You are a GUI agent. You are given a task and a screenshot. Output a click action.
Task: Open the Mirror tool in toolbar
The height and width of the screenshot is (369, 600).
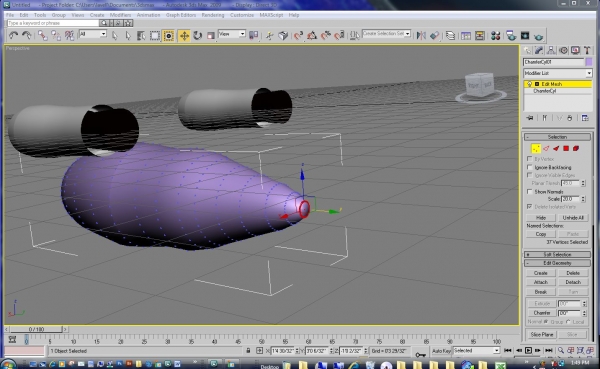pos(421,36)
